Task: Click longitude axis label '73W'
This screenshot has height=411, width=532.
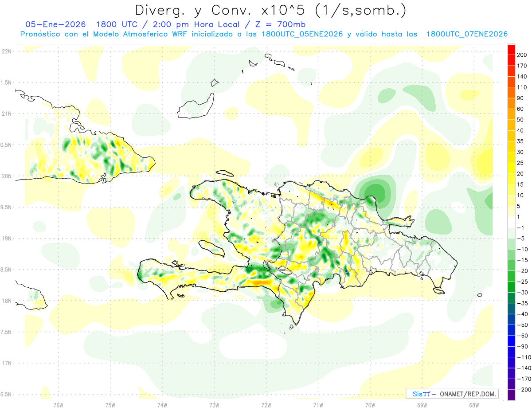Action: (214, 405)
